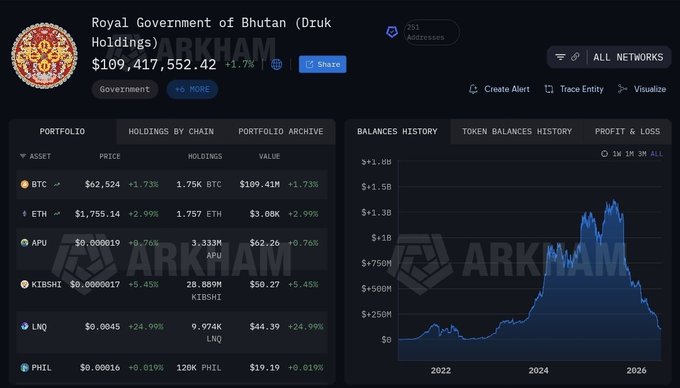The height and width of the screenshot is (388, 680).
Task: Set chart range to 1M
Action: coord(629,154)
